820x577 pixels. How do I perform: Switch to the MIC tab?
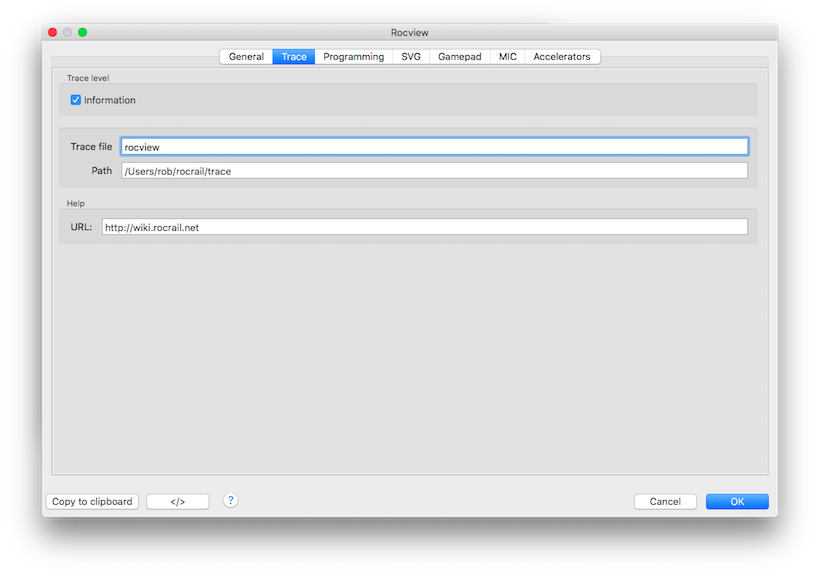click(508, 57)
